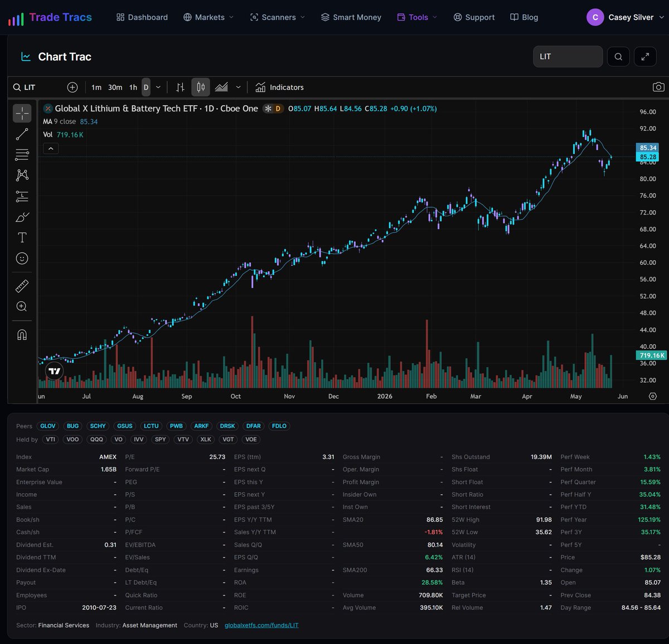Open Casey Silver's user avatar
This screenshot has height=644, width=669.
tap(595, 17)
